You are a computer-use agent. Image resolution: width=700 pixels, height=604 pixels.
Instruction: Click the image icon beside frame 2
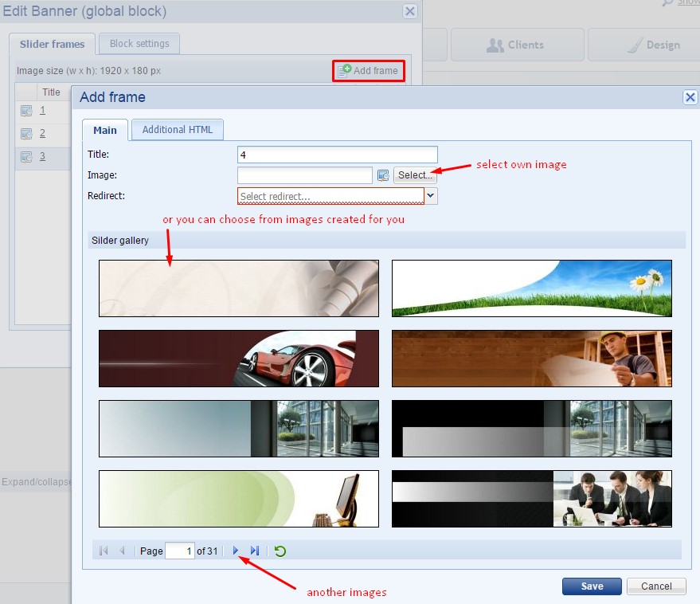coord(26,134)
